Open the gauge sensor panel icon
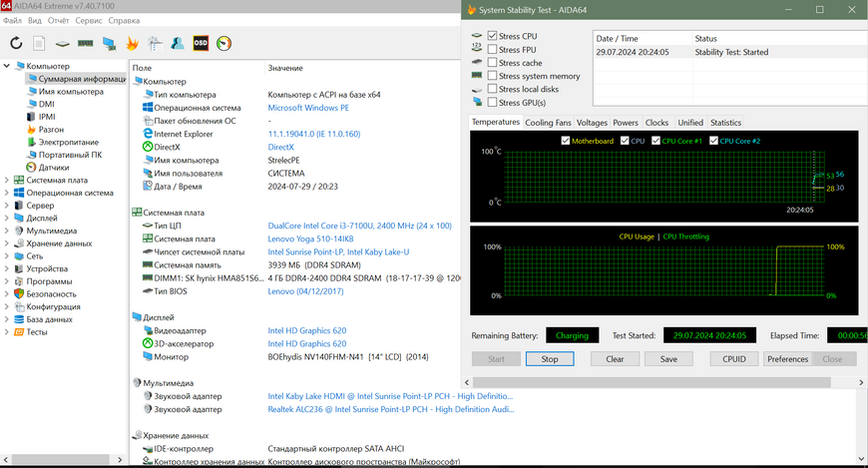Screen dimensions: 868x468 click(x=223, y=43)
